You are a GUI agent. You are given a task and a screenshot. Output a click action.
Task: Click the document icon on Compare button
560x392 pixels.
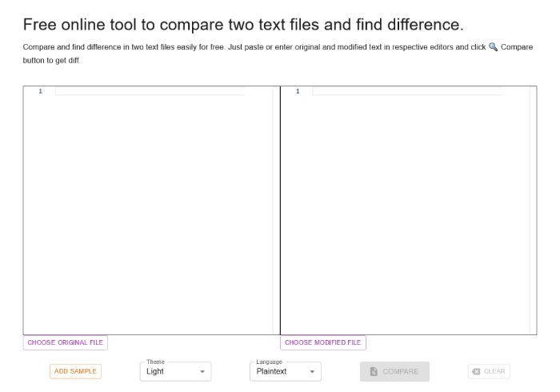(x=374, y=371)
